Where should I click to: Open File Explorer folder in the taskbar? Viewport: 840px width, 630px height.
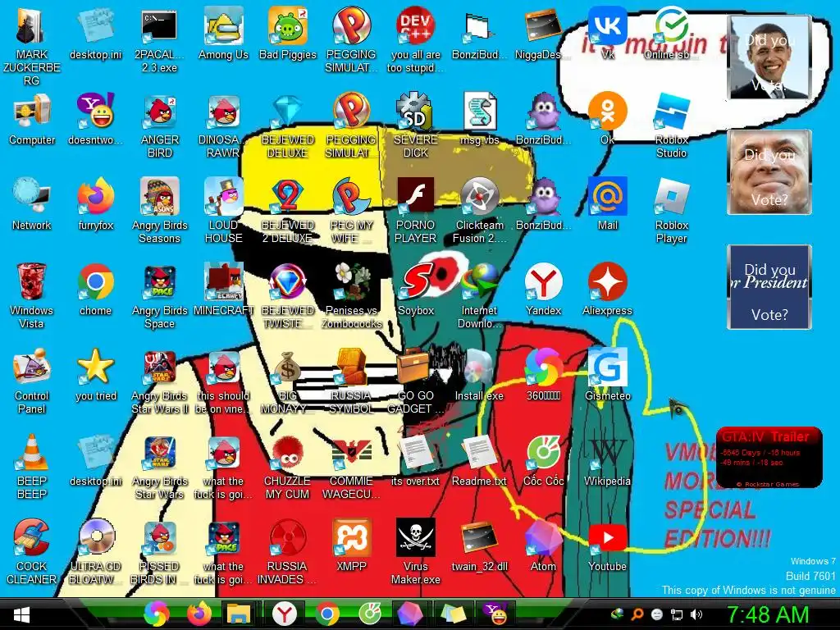239,614
